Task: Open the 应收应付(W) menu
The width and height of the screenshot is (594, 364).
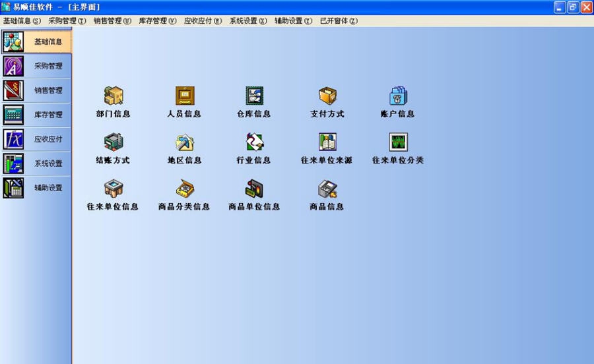Action: (203, 21)
